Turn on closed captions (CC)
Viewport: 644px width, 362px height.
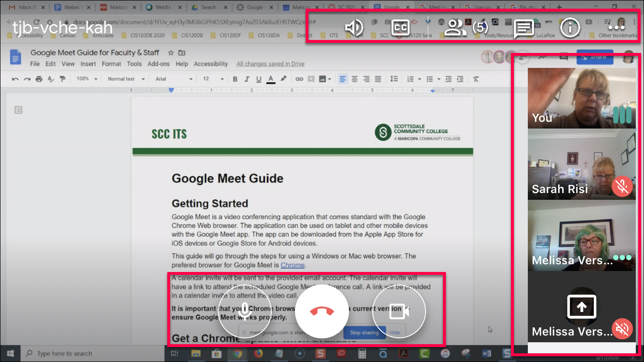pos(400,28)
